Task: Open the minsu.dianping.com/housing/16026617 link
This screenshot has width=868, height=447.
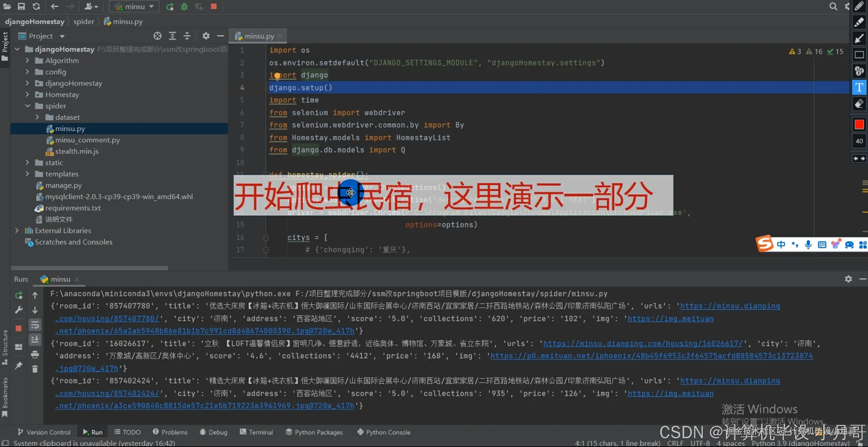Action: [x=643, y=343]
